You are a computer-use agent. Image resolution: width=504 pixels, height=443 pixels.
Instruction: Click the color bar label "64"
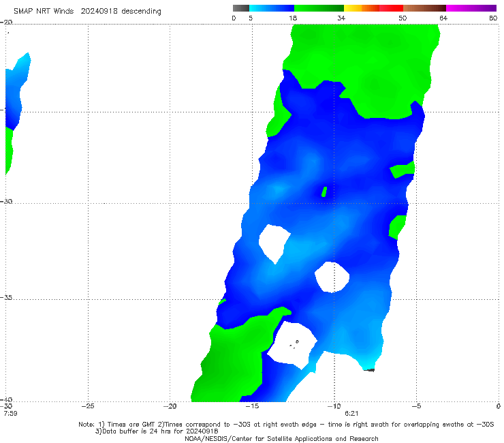click(x=443, y=18)
